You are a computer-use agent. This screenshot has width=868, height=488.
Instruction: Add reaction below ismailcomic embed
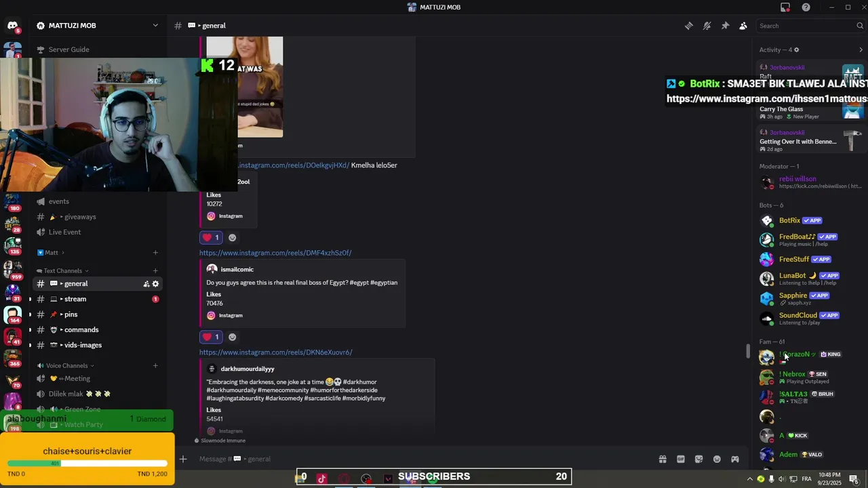(x=233, y=337)
